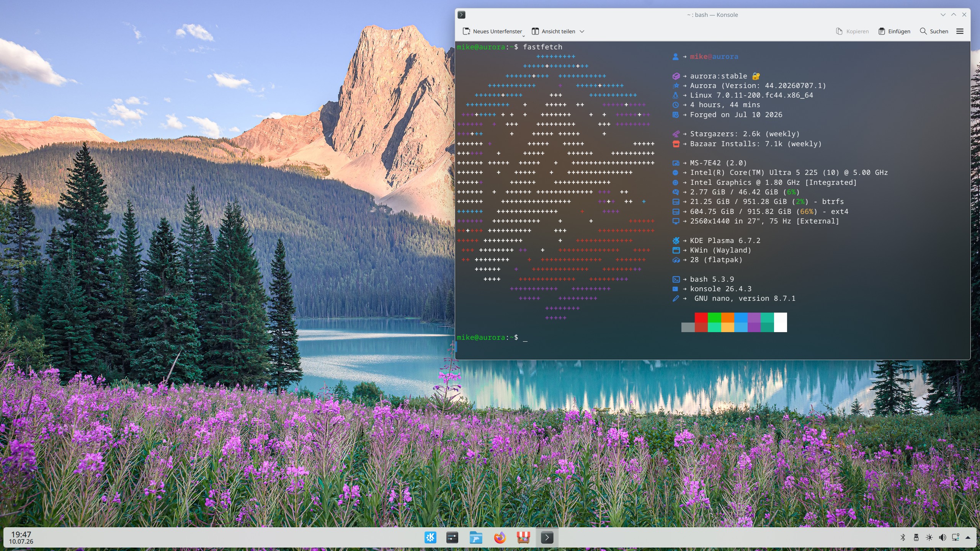Open the network connections tray icon
The height and width of the screenshot is (551, 980).
pos(955,538)
